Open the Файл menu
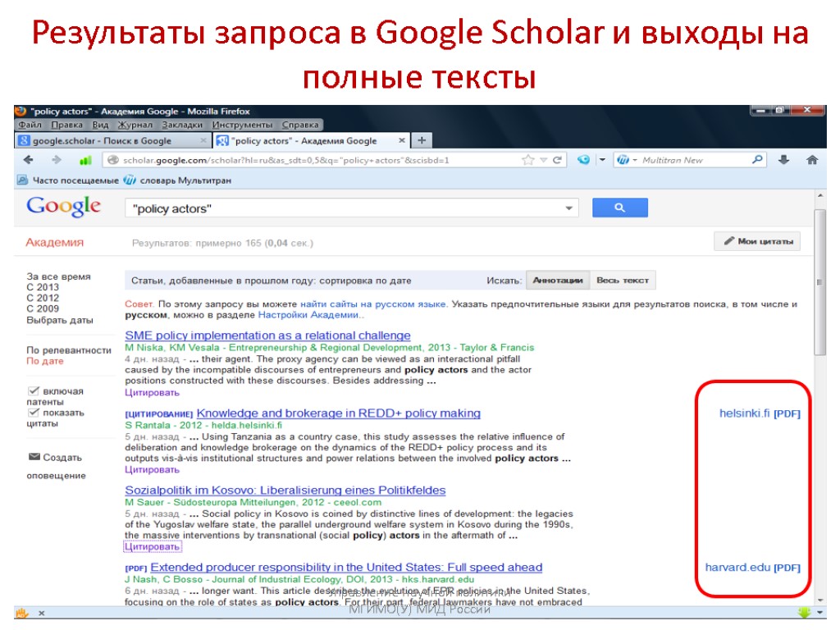The width and height of the screenshot is (840, 630). tap(30, 125)
